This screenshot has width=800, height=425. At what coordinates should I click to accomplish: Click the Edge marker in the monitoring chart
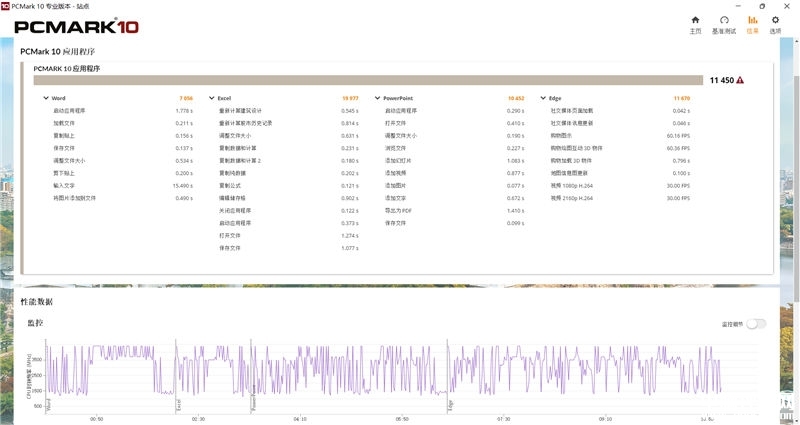click(450, 406)
